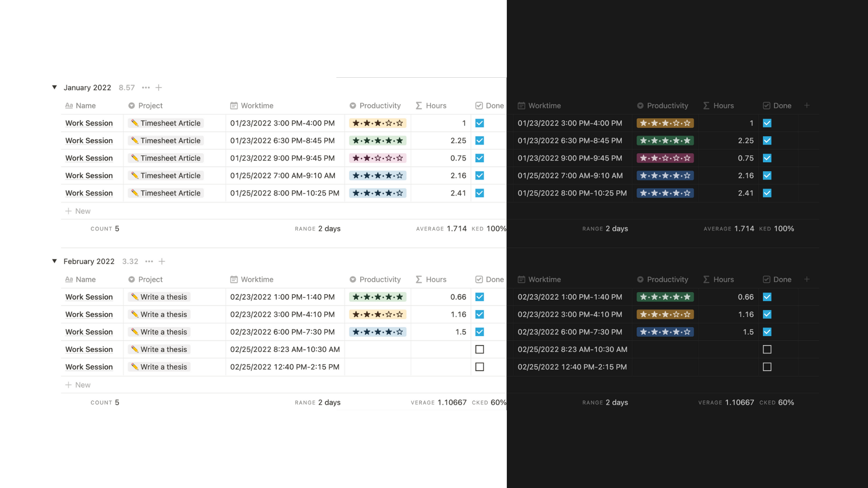Open Write a thesis tag in 02/23 1:00 PM row

[159, 297]
